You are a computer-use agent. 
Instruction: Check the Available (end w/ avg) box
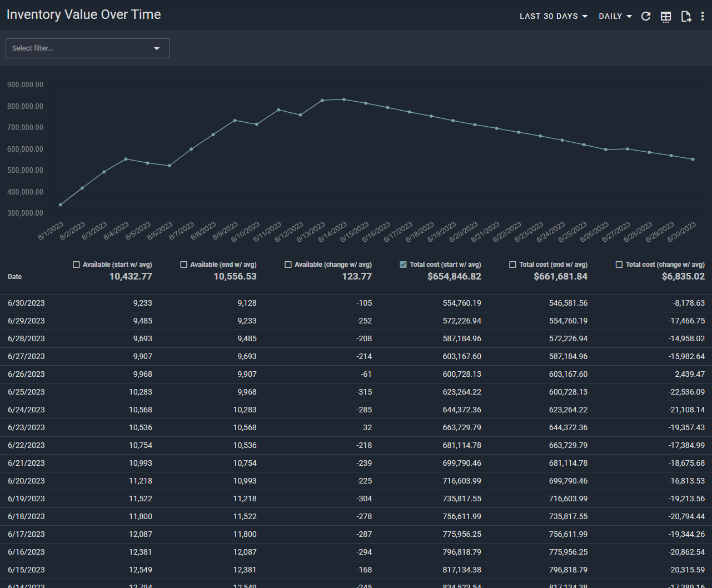pos(184,265)
